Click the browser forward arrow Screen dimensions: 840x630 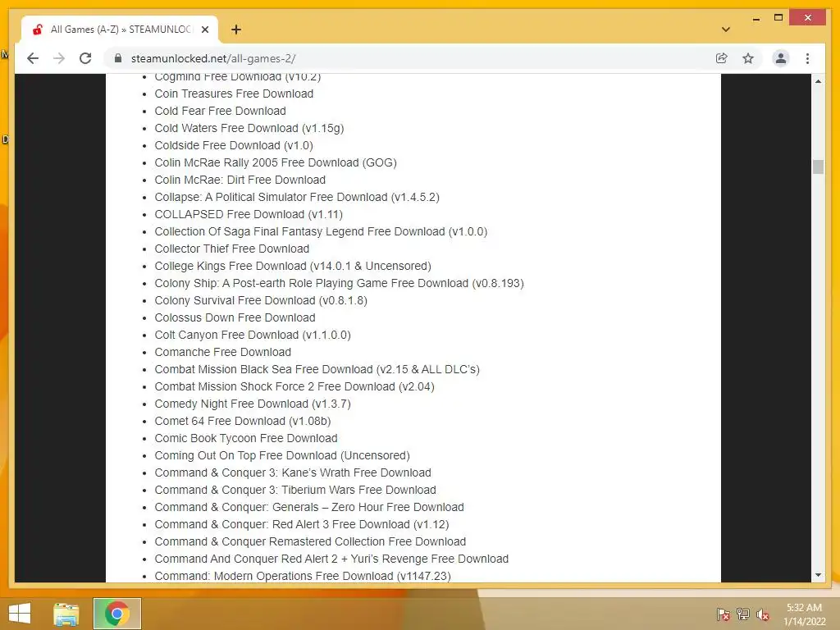pos(59,58)
